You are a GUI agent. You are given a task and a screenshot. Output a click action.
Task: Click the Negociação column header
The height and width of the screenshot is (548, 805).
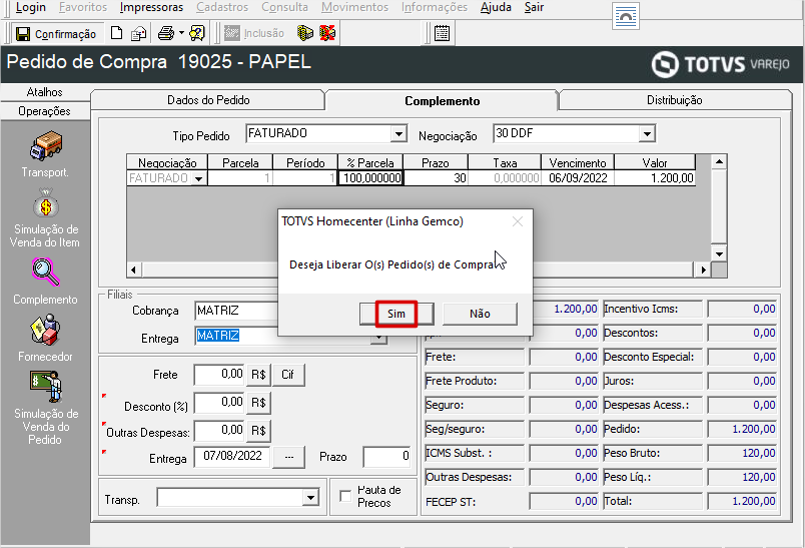[167, 163]
